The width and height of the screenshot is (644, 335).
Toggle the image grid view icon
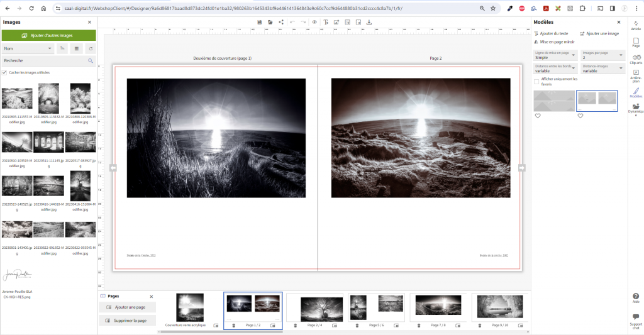(77, 48)
